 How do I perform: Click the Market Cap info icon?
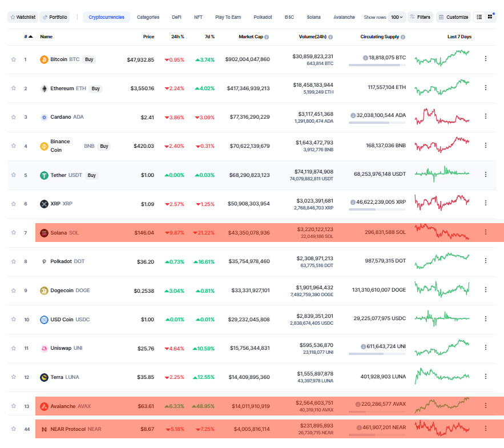click(267, 37)
